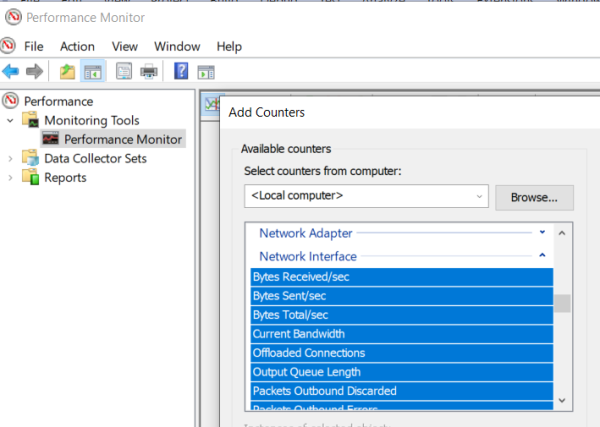Viewport: 600px width, 427px height.
Task: Select the Bytes Received/sec counter
Action: 402,277
